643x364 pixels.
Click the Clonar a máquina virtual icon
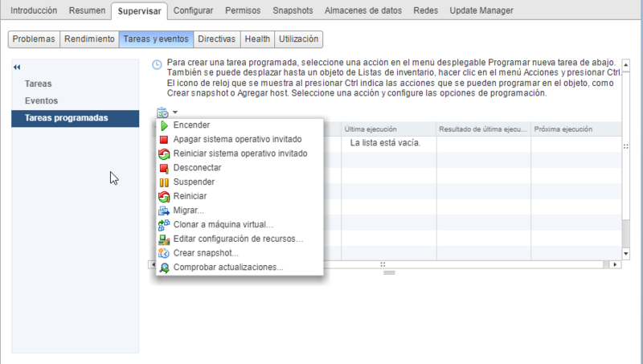pos(164,225)
